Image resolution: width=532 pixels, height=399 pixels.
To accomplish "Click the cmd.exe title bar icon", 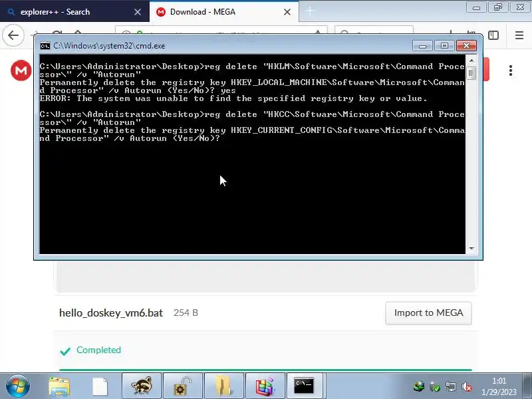I will pos(45,46).
